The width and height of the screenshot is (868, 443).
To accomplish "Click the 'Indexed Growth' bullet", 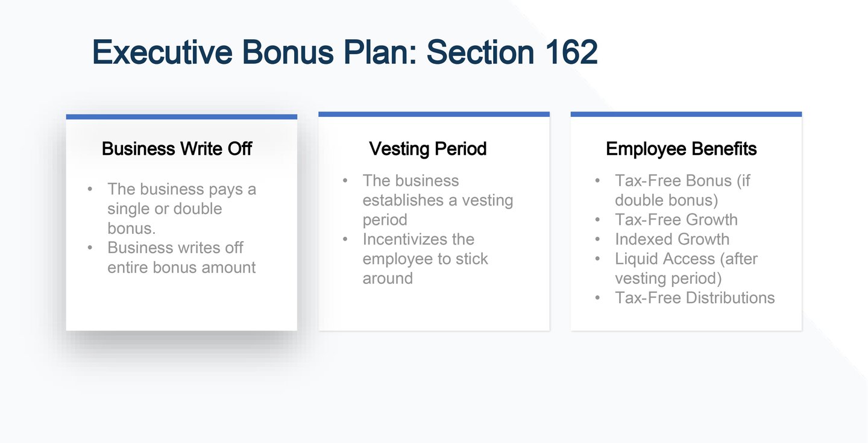I will 672,239.
